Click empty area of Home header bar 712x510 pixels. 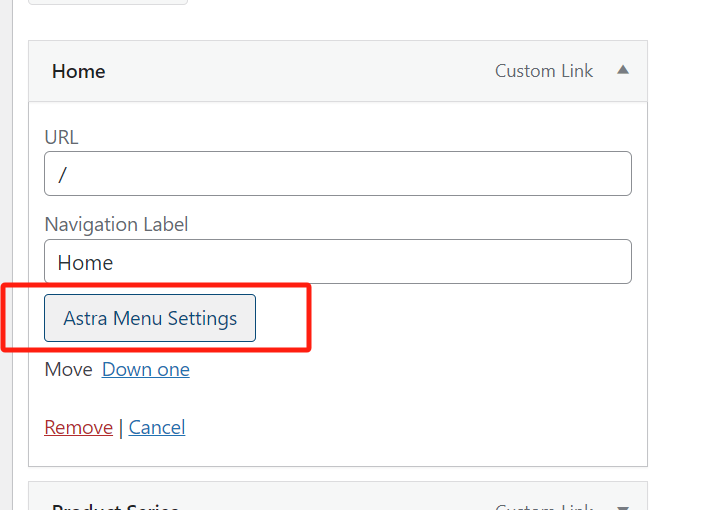(300, 72)
